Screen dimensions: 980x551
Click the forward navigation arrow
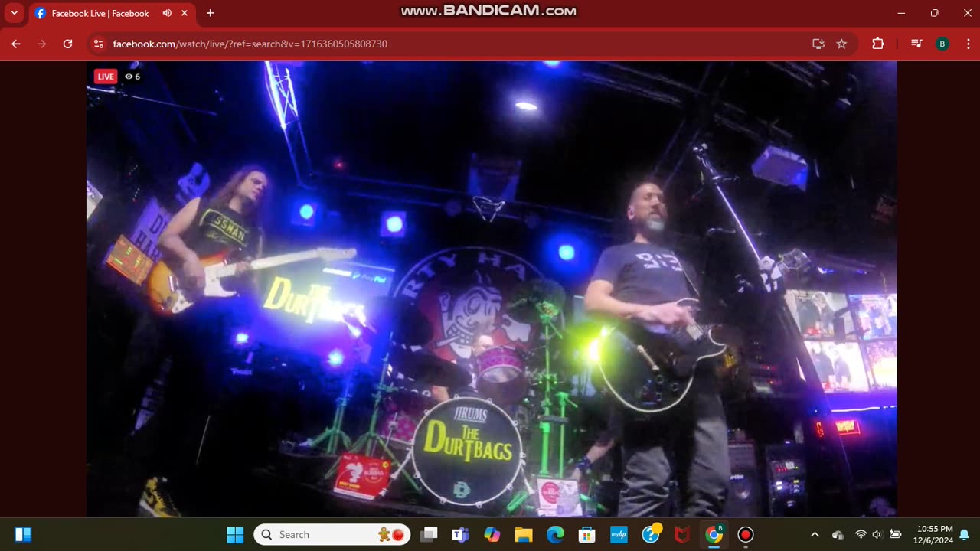[x=41, y=44]
